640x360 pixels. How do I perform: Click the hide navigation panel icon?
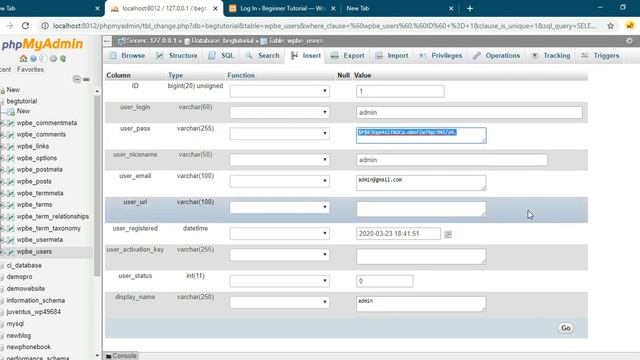click(107, 41)
